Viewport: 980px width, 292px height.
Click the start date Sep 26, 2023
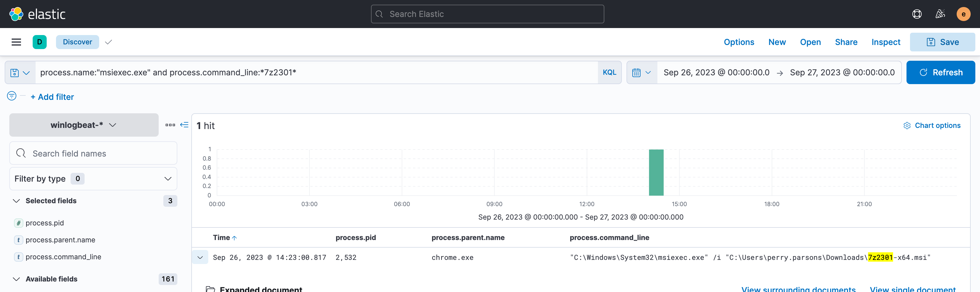click(x=716, y=72)
